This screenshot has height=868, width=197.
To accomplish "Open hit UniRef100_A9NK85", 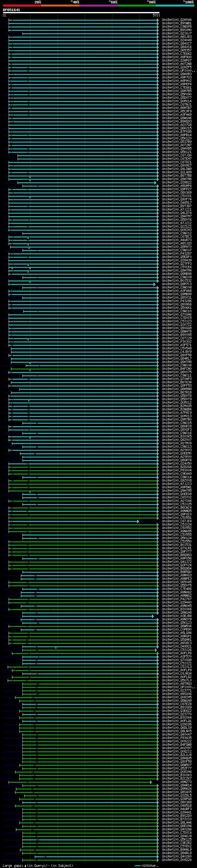I will tap(177, 531).
